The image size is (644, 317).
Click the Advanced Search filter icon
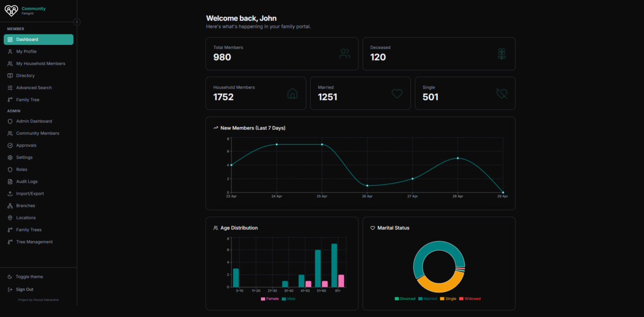pyautogui.click(x=10, y=88)
